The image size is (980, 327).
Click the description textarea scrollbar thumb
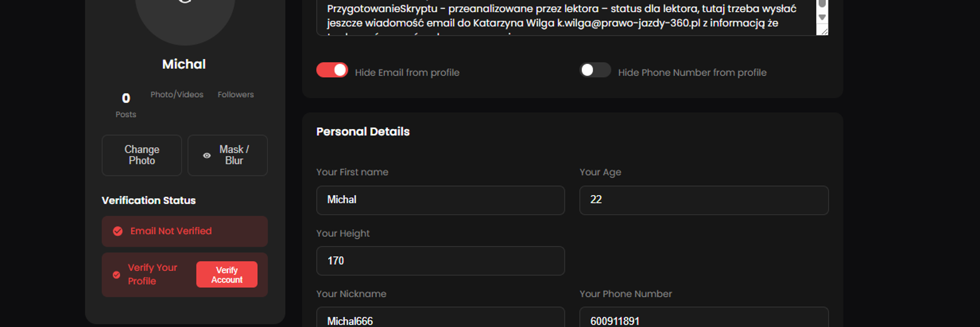click(822, 4)
